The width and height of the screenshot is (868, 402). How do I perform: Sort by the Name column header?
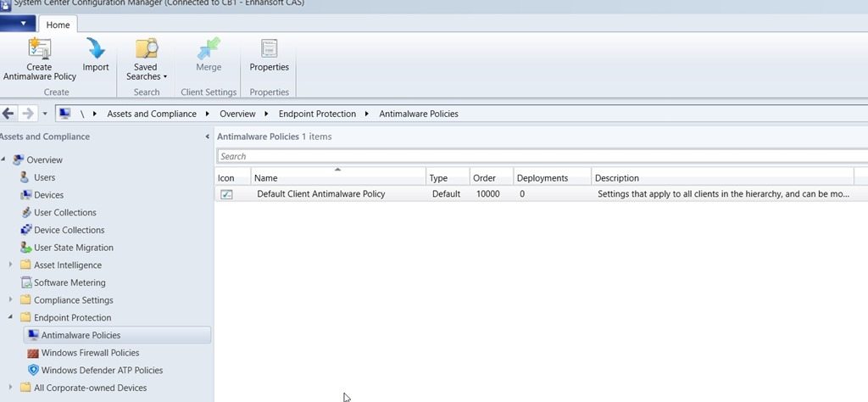coord(337,178)
